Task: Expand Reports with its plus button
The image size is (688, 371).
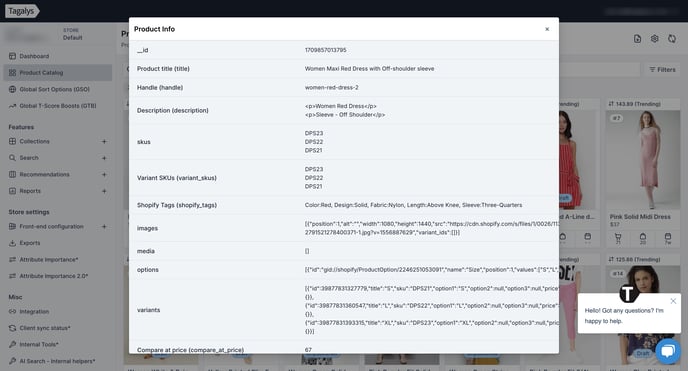Action: 104,191
